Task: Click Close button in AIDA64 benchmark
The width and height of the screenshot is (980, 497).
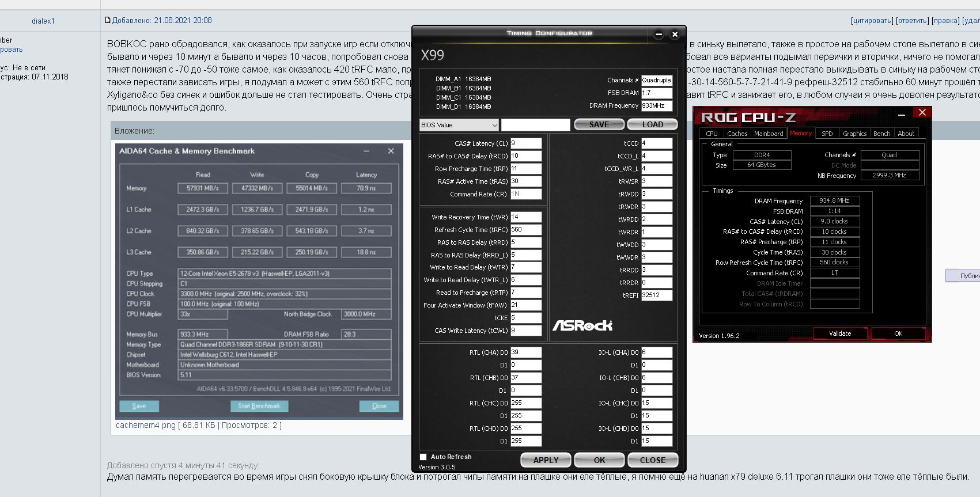Action: [x=379, y=406]
